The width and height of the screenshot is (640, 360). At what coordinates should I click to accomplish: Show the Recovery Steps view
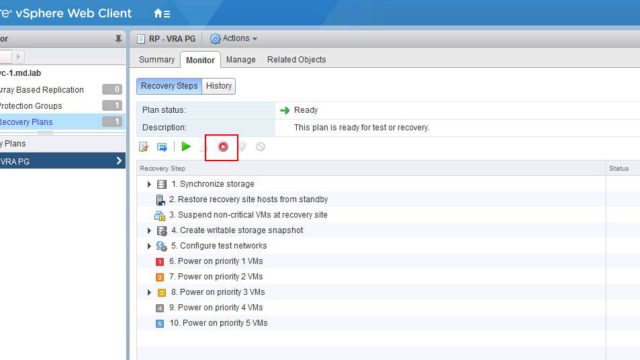click(169, 86)
